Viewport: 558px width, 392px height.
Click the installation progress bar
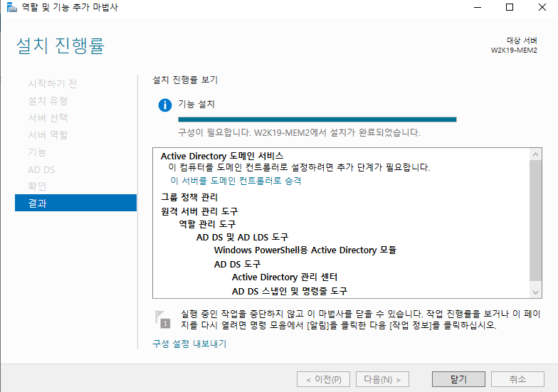point(317,120)
